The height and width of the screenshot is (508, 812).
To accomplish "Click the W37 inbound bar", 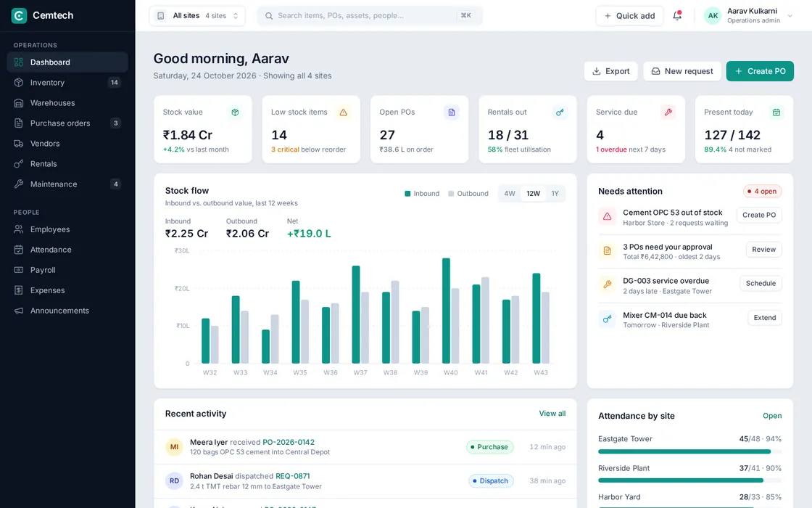I will pos(356,315).
